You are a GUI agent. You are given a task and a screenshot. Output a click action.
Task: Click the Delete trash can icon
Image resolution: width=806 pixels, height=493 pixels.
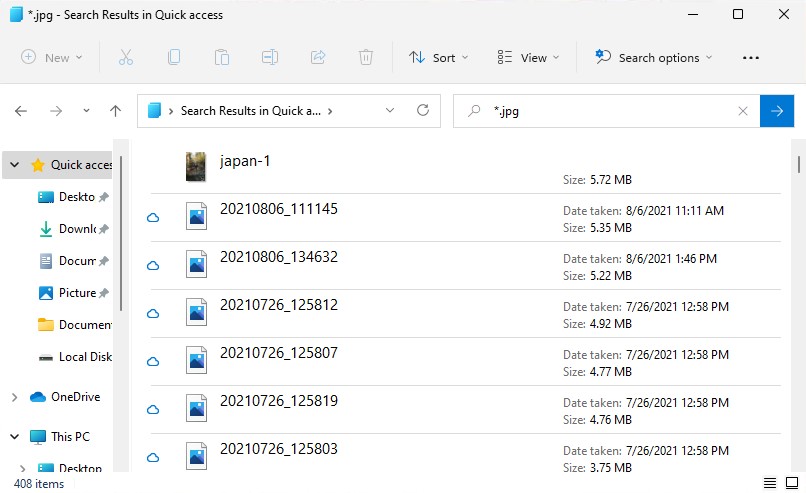click(x=365, y=57)
